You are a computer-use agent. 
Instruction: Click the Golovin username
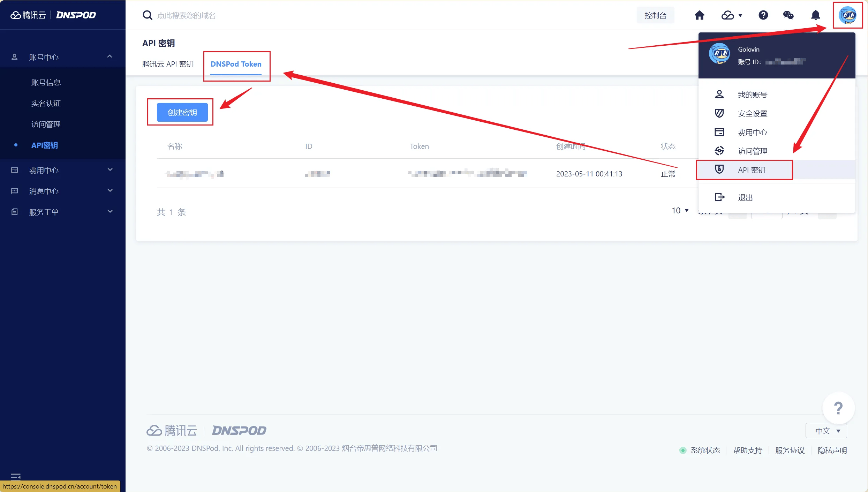pos(749,49)
